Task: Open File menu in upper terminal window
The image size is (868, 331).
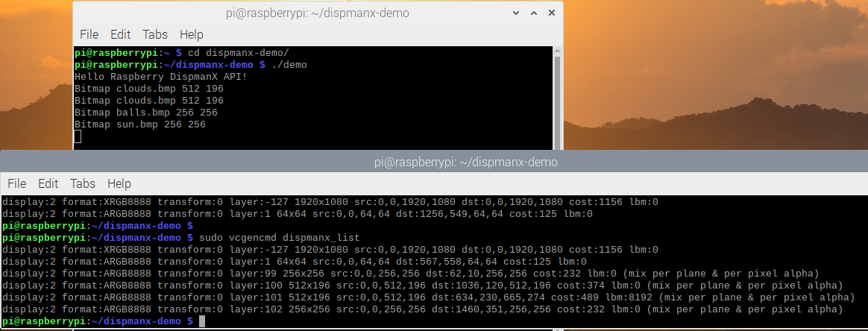Action: coord(89,34)
